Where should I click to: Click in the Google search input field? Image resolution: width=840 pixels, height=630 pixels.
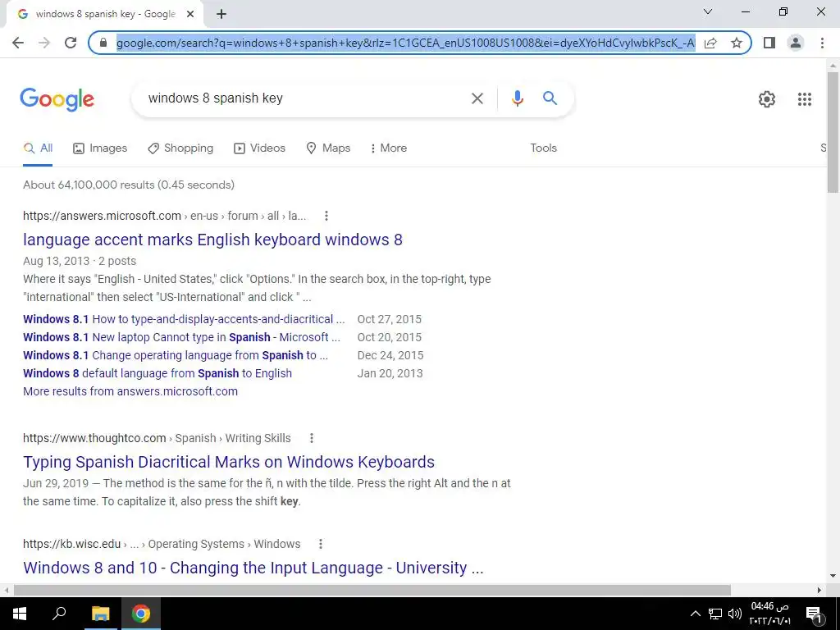click(305, 98)
